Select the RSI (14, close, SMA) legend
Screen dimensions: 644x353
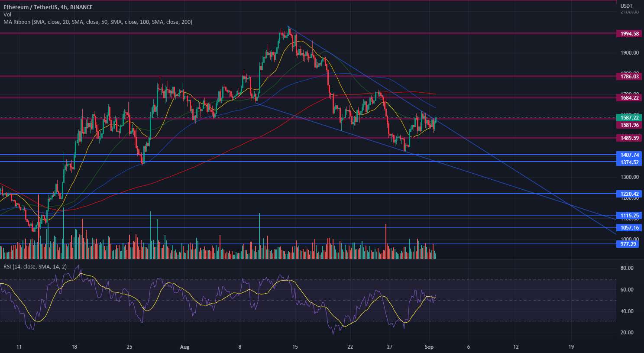pyautogui.click(x=35, y=267)
